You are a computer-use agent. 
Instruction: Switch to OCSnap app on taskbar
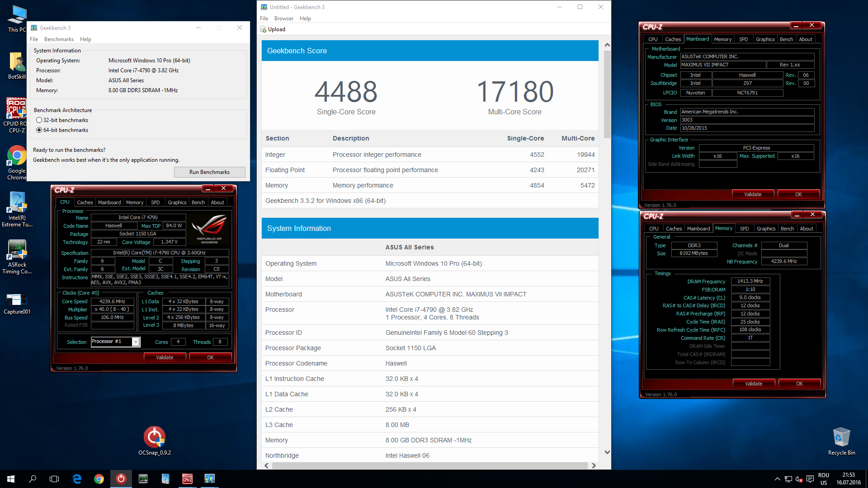click(x=121, y=479)
